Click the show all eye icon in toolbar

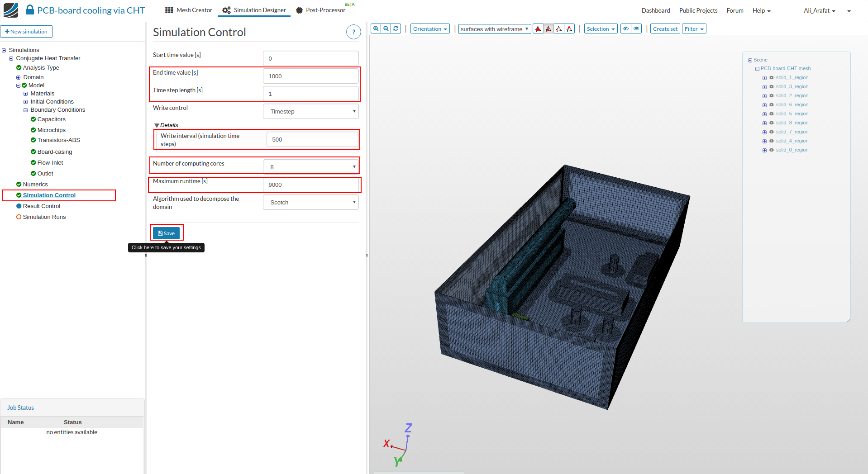637,29
